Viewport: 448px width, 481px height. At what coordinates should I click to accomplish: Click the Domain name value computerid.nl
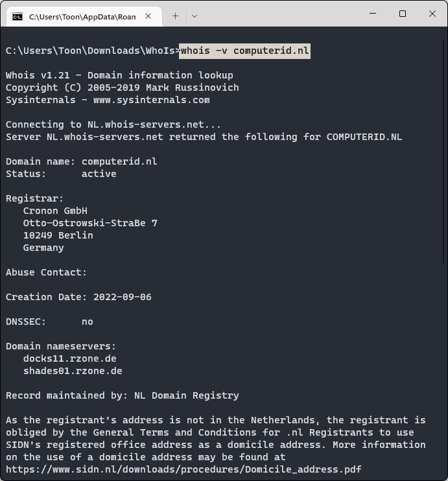pos(119,161)
